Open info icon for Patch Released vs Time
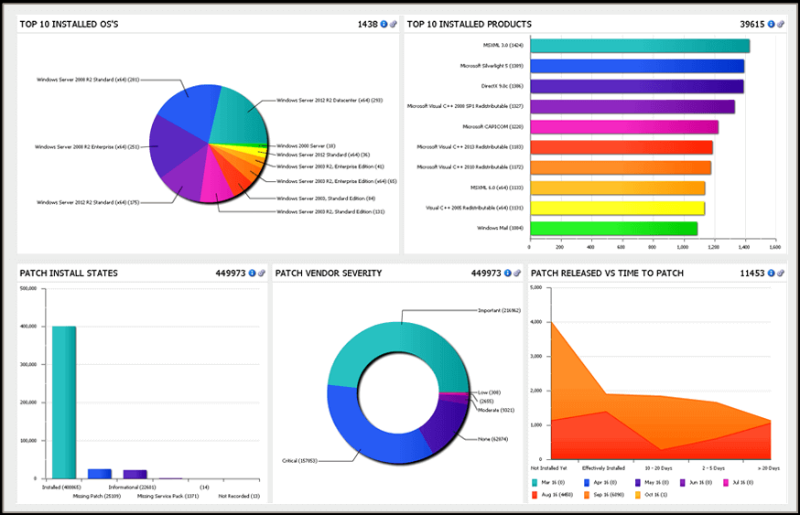 pyautogui.click(x=771, y=273)
